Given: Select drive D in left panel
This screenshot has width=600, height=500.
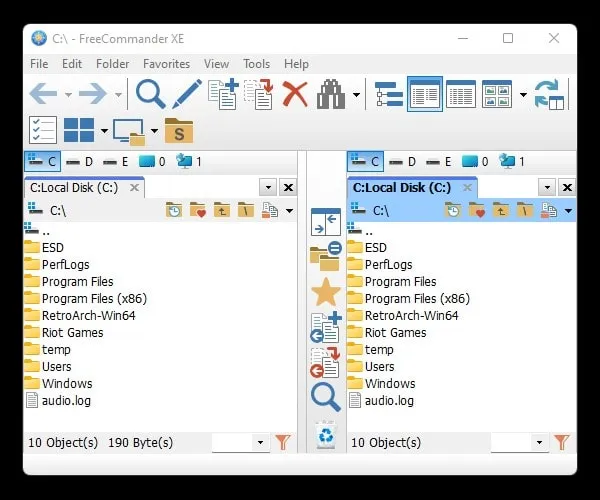Looking at the screenshot, I should [x=80, y=162].
